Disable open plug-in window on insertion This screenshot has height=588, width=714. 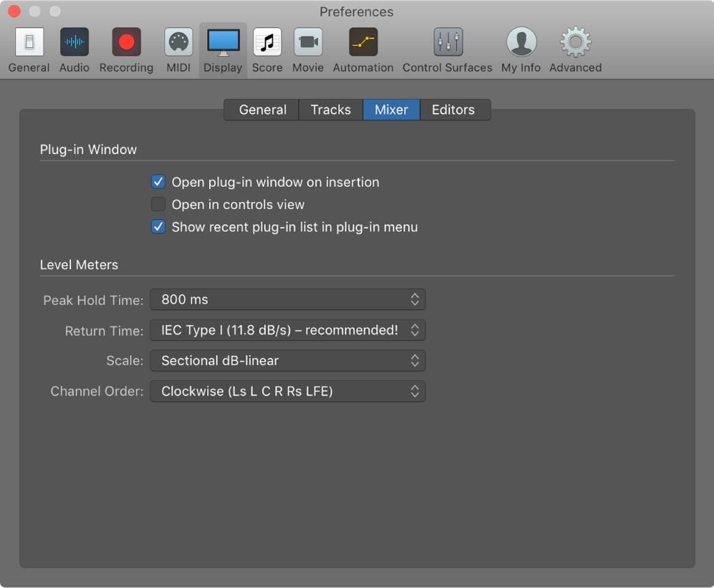[x=158, y=182]
